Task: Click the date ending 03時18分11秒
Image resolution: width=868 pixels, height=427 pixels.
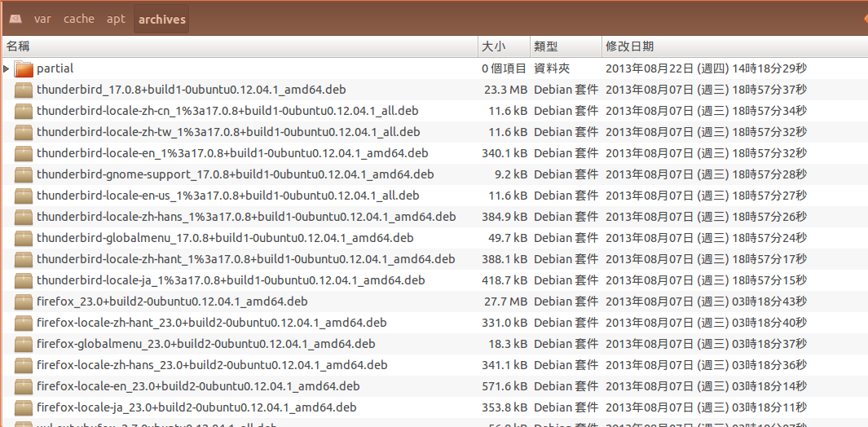Action: tap(707, 408)
